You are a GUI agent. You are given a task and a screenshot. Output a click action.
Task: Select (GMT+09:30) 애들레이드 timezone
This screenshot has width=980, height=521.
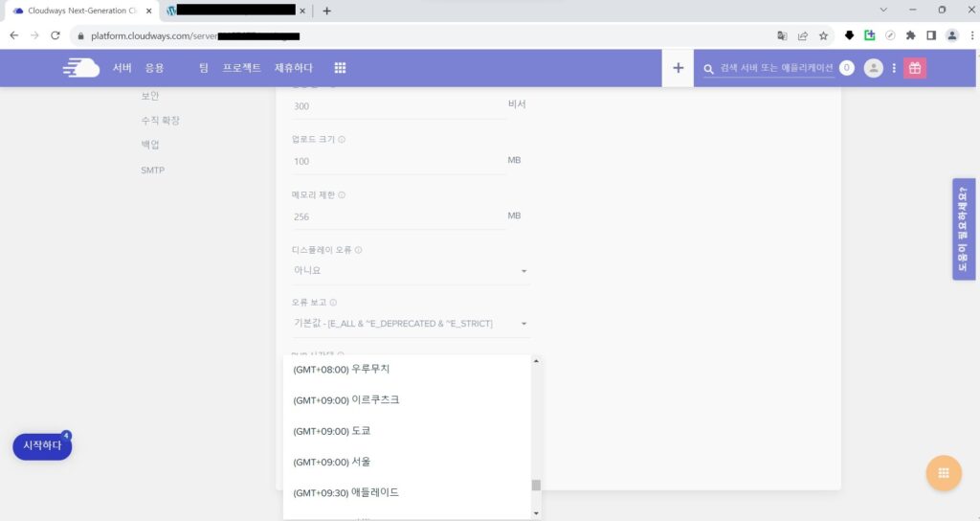[x=407, y=493]
